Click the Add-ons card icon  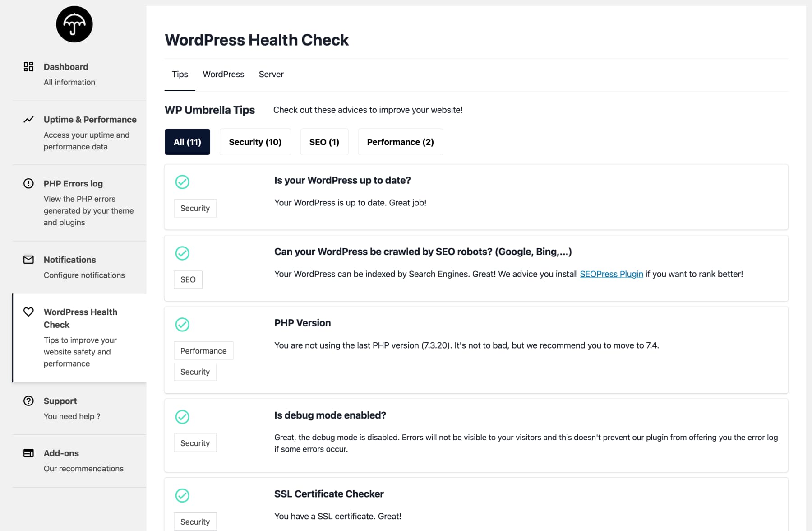(x=28, y=453)
